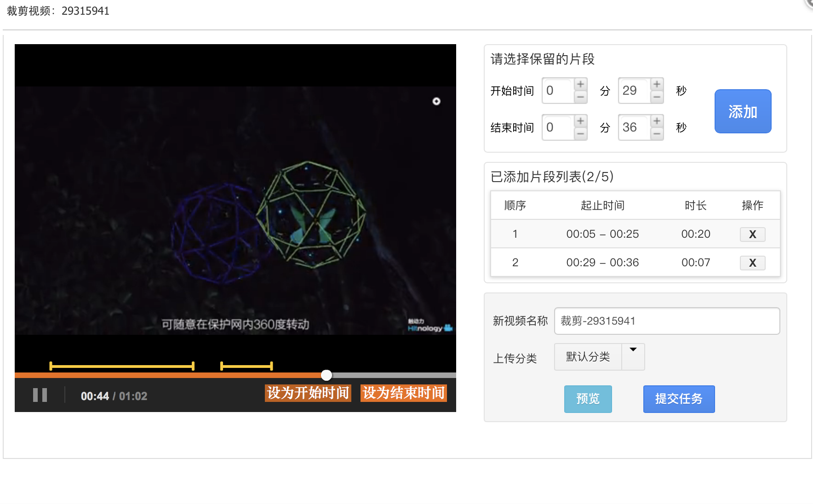The image size is (813, 504).
Task: Click the 00:29 – 00:36 time range cell
Action: pyautogui.click(x=602, y=263)
